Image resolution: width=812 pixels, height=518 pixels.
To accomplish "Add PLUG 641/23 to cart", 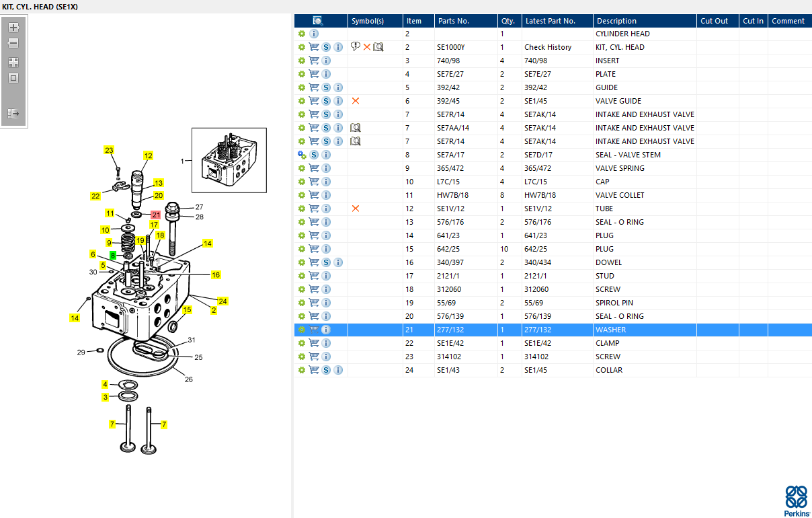I will 314,235.
